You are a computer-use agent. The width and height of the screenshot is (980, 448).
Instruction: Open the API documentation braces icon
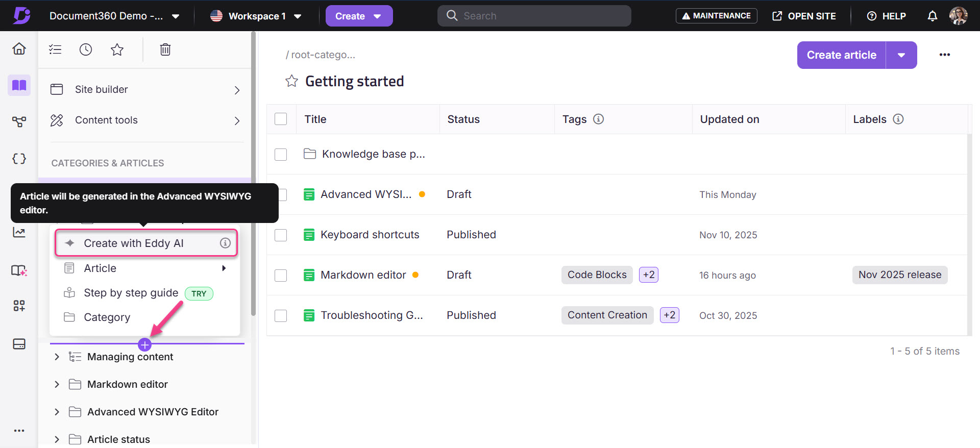(x=19, y=159)
